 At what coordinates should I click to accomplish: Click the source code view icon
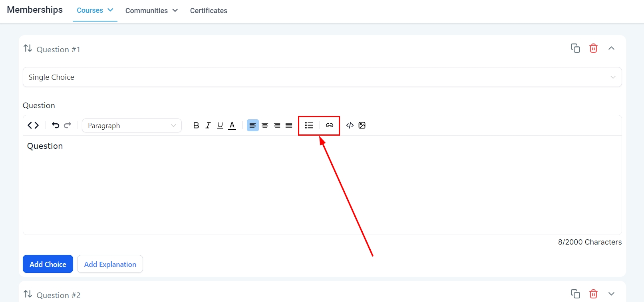click(33, 125)
